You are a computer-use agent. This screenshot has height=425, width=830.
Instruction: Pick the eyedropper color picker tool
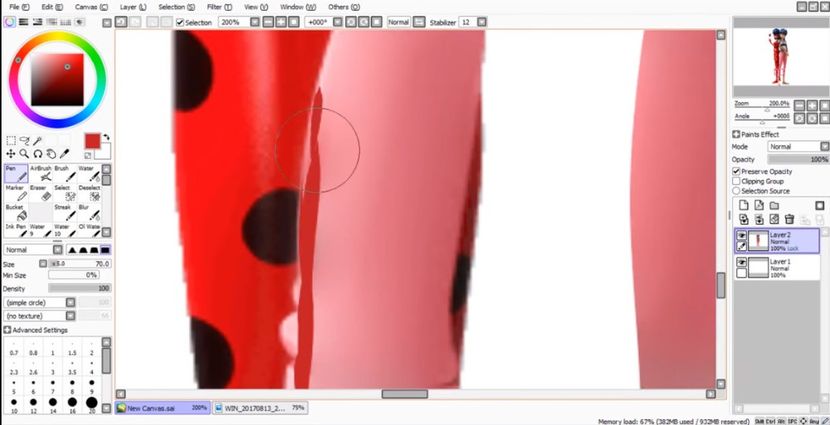click(x=65, y=154)
